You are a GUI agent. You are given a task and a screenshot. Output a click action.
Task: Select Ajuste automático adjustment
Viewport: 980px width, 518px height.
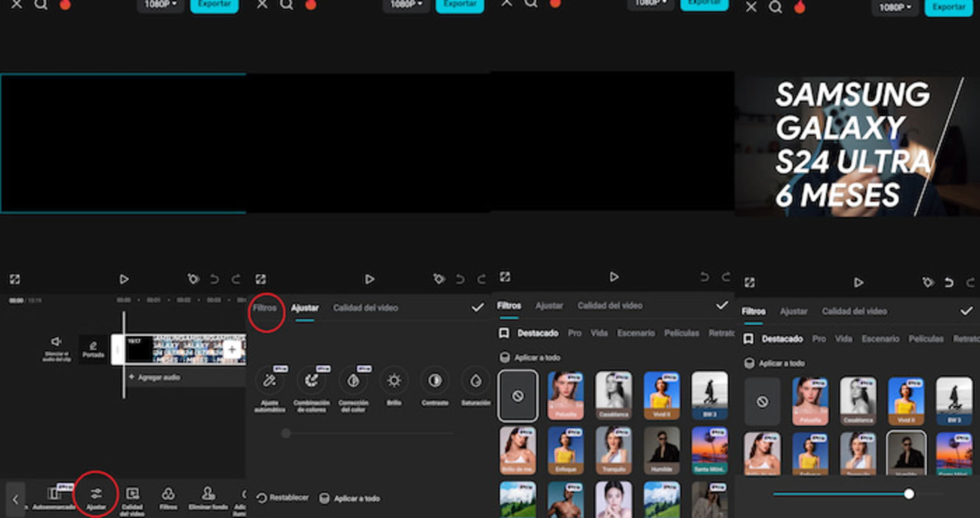pos(270,388)
